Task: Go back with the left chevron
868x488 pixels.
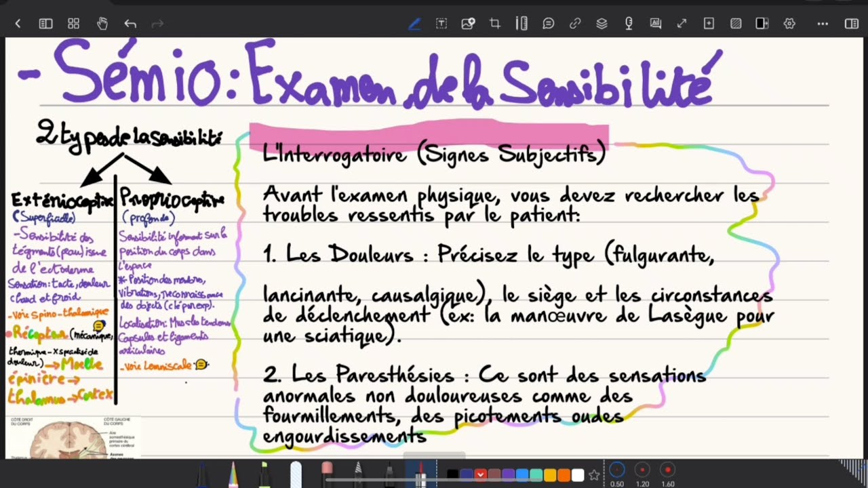Action: pyautogui.click(x=18, y=24)
